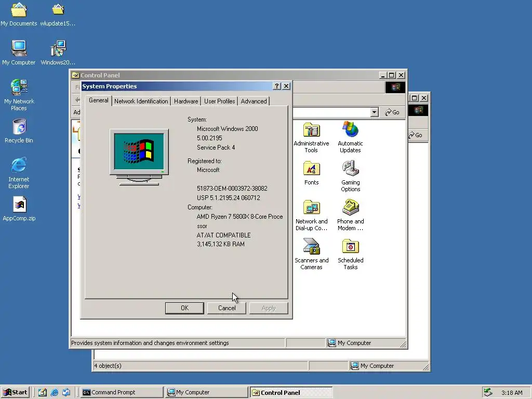
Task: Select the My Network Places icon
Action: [19, 95]
